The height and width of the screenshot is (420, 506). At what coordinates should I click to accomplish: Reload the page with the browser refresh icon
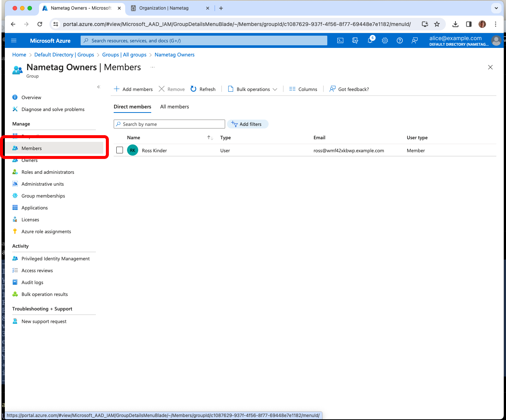click(40, 24)
